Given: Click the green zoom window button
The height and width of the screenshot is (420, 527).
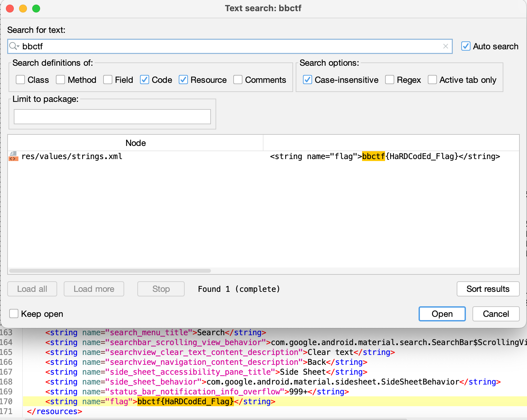Looking at the screenshot, I should click(36, 9).
